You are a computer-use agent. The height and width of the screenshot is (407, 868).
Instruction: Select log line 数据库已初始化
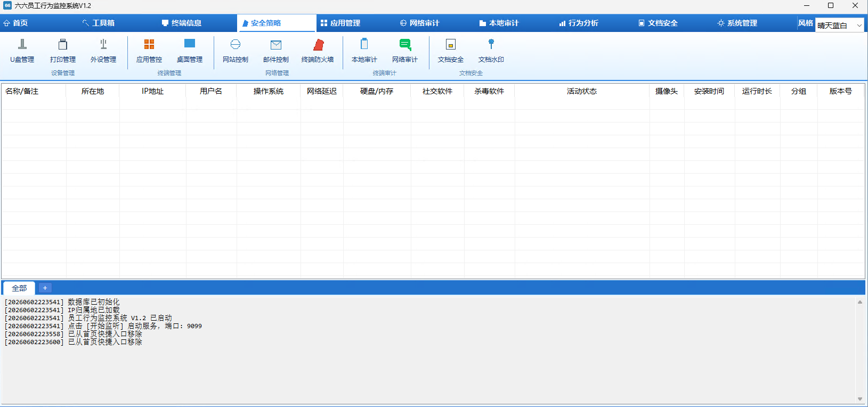point(62,302)
